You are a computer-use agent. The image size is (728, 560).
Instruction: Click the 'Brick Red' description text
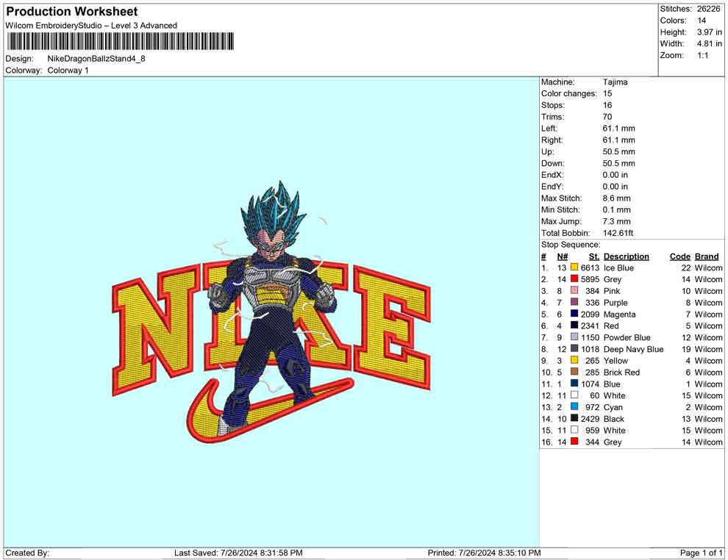(x=621, y=372)
